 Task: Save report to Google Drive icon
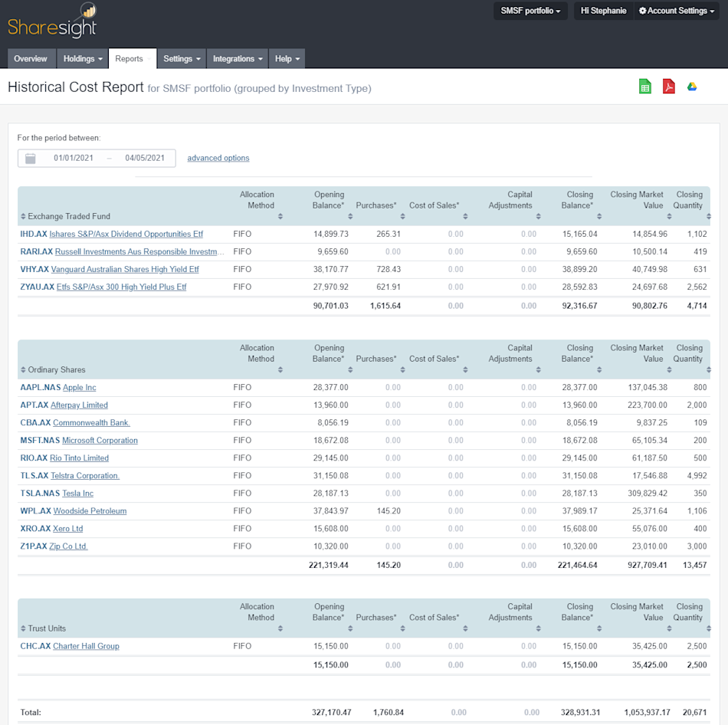(692, 87)
